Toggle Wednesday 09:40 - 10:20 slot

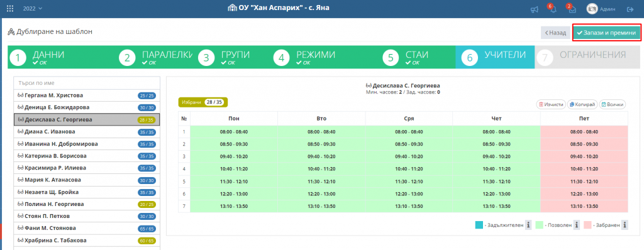409,156
